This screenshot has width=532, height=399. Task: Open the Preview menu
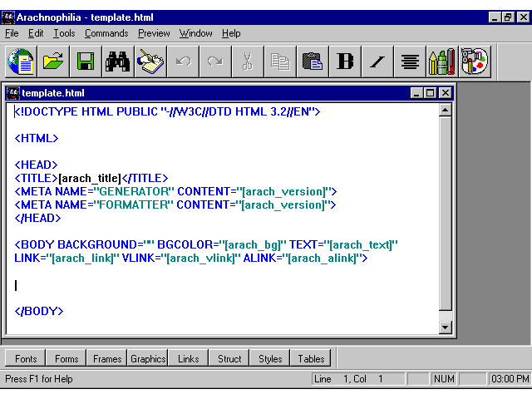pyautogui.click(x=154, y=33)
